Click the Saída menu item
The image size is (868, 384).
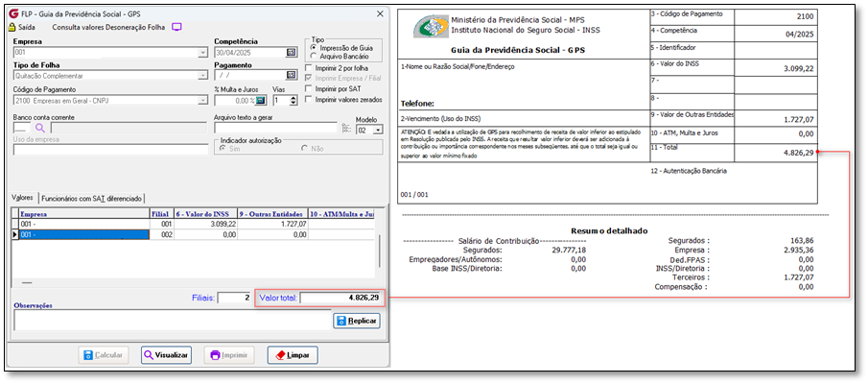(x=26, y=27)
